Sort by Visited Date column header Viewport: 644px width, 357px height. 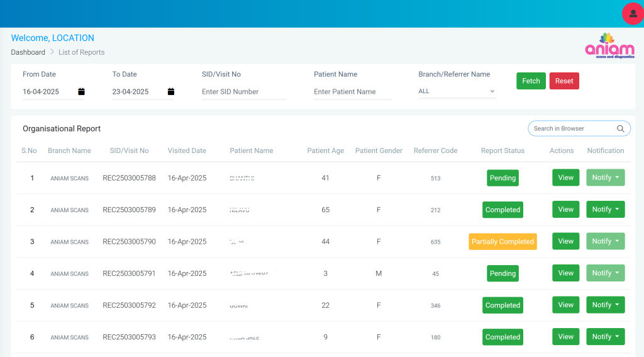(187, 150)
